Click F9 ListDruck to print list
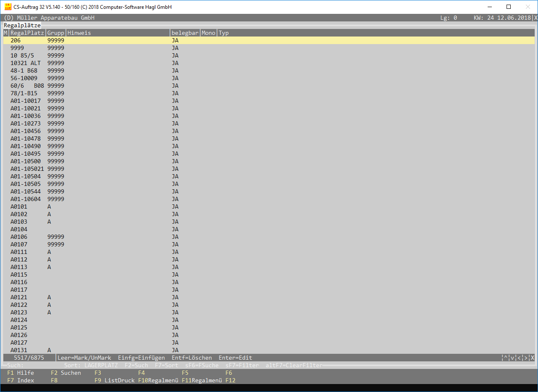 click(114, 381)
